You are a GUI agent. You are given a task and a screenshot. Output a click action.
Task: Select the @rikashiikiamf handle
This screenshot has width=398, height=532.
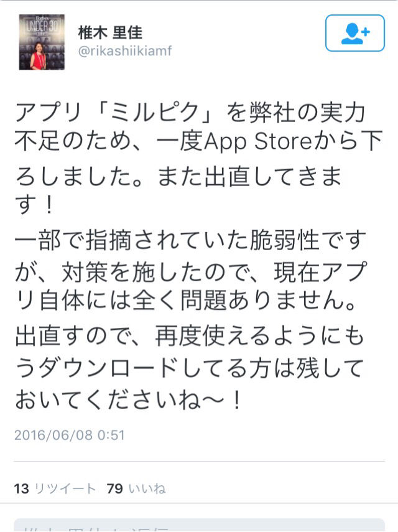125,51
